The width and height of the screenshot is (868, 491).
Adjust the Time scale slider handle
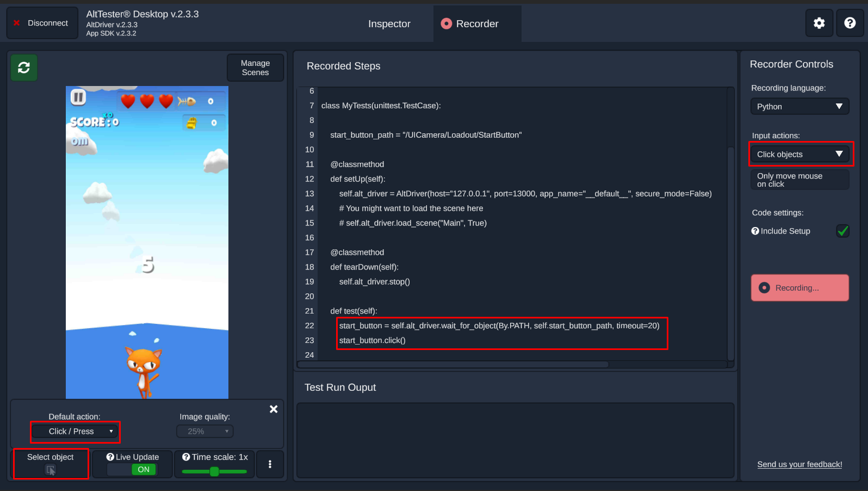coord(214,471)
